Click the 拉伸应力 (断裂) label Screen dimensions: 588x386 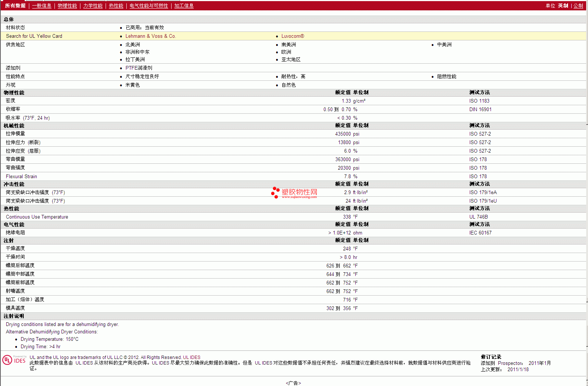23,142
